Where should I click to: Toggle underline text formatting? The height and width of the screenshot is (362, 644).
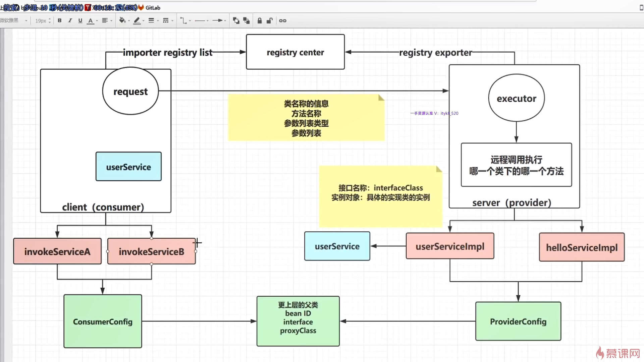click(80, 20)
